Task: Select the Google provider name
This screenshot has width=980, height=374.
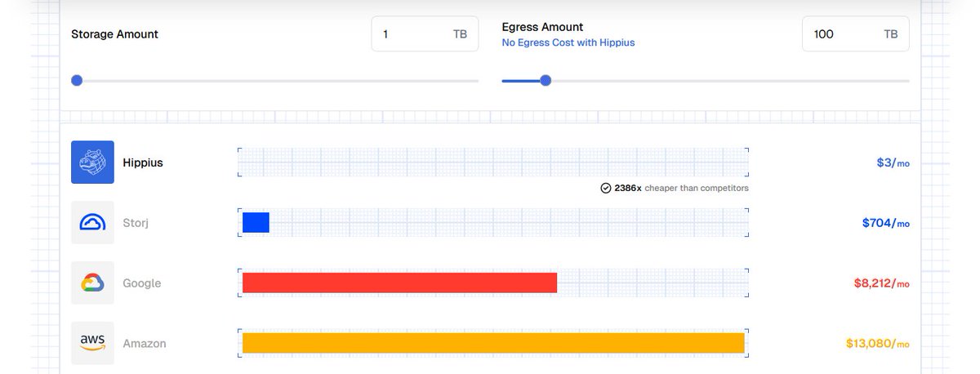Action: (x=142, y=283)
